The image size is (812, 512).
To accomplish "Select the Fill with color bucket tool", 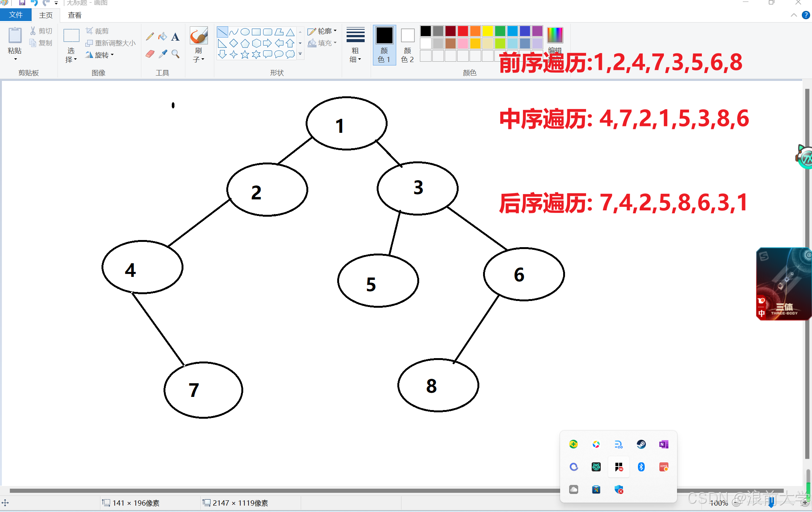I will click(x=162, y=36).
